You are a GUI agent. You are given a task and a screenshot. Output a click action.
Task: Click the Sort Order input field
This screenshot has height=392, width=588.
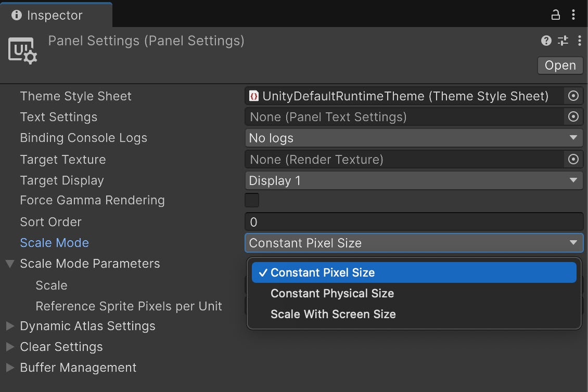coord(414,222)
